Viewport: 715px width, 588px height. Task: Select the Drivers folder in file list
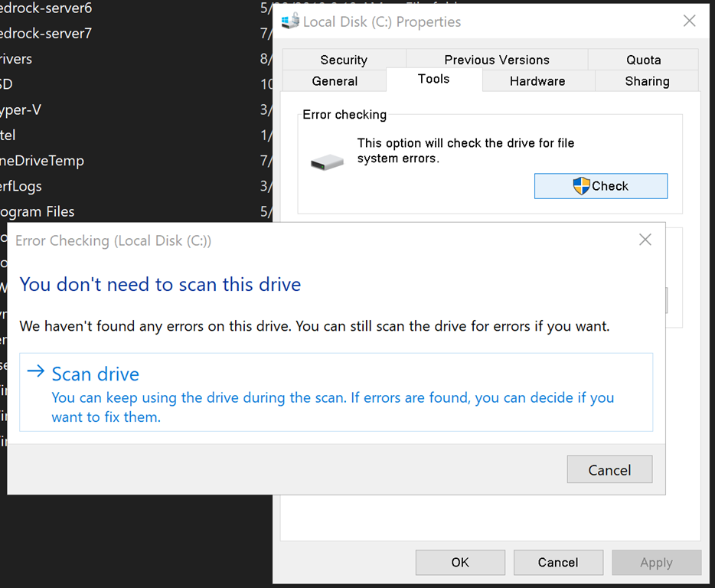tap(16, 59)
